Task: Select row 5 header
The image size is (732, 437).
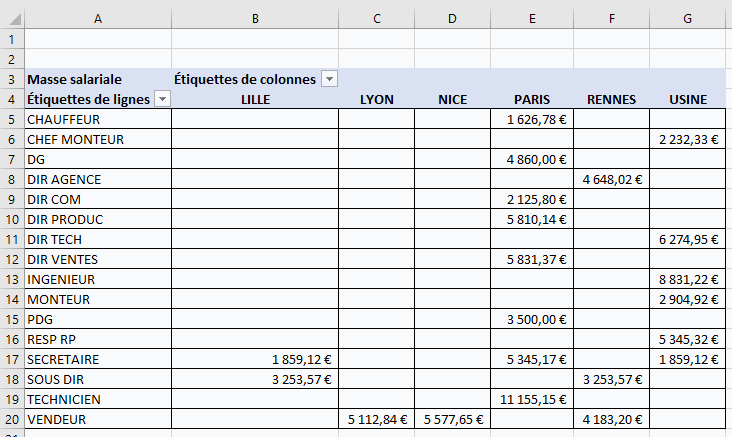Action: 11,119
